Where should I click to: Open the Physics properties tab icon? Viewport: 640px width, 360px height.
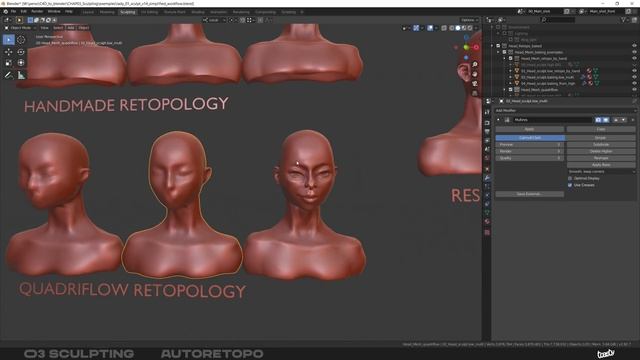tap(487, 195)
